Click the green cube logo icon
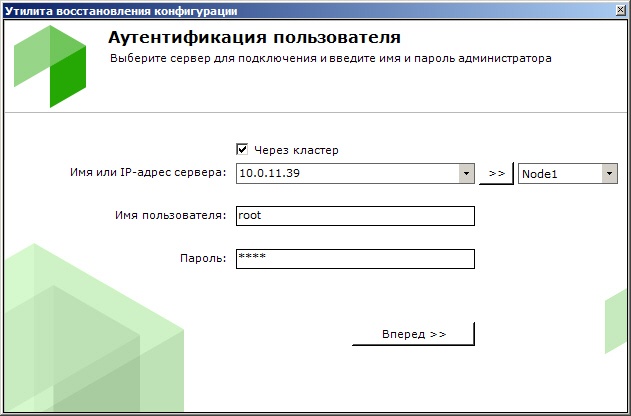This screenshot has height=416, width=631. coord(50,66)
